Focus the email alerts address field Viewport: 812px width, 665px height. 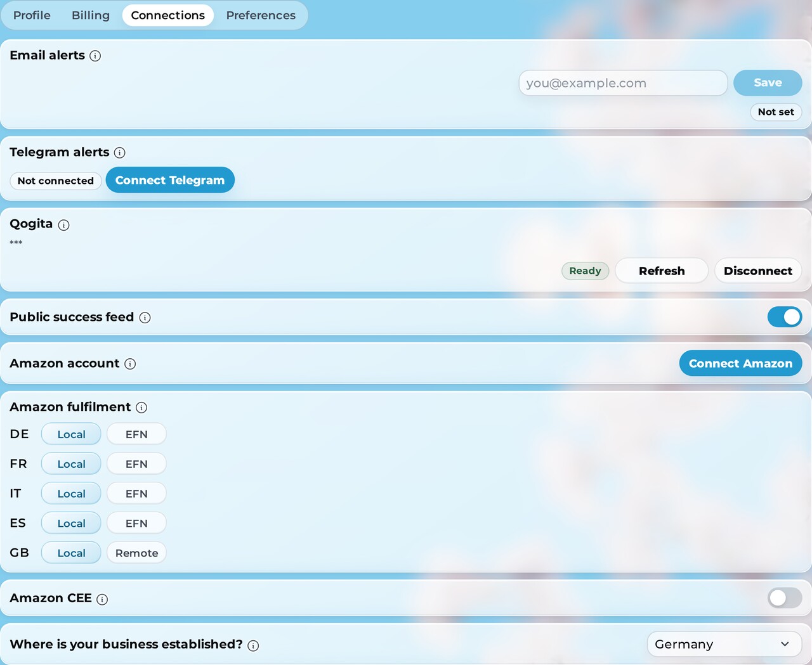point(623,83)
